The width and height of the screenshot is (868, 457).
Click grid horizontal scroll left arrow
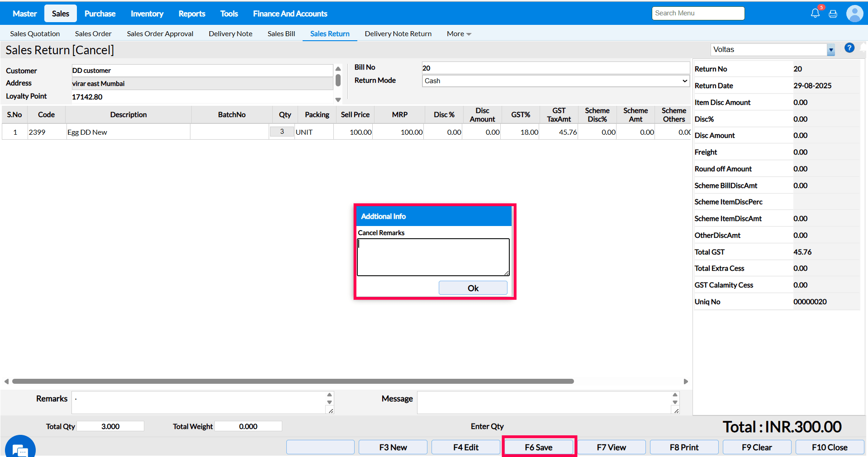(6, 382)
